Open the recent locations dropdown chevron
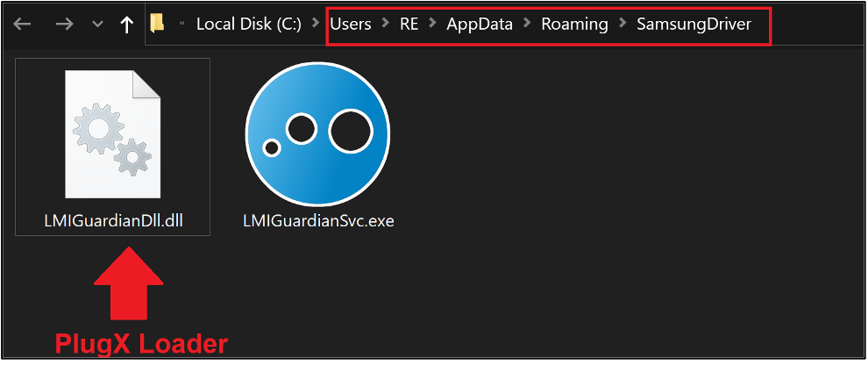The image size is (868, 365). coord(97,25)
